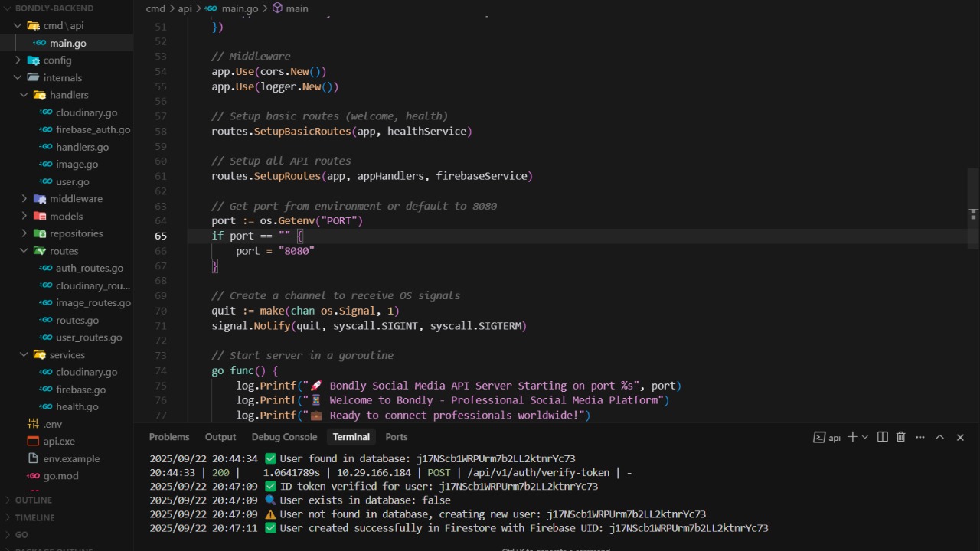This screenshot has width=980, height=551.
Task: Switch to the Debug Console tab
Action: 284,437
